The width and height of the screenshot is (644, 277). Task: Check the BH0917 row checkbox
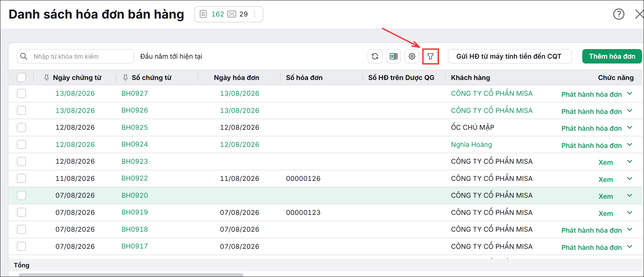tap(22, 246)
